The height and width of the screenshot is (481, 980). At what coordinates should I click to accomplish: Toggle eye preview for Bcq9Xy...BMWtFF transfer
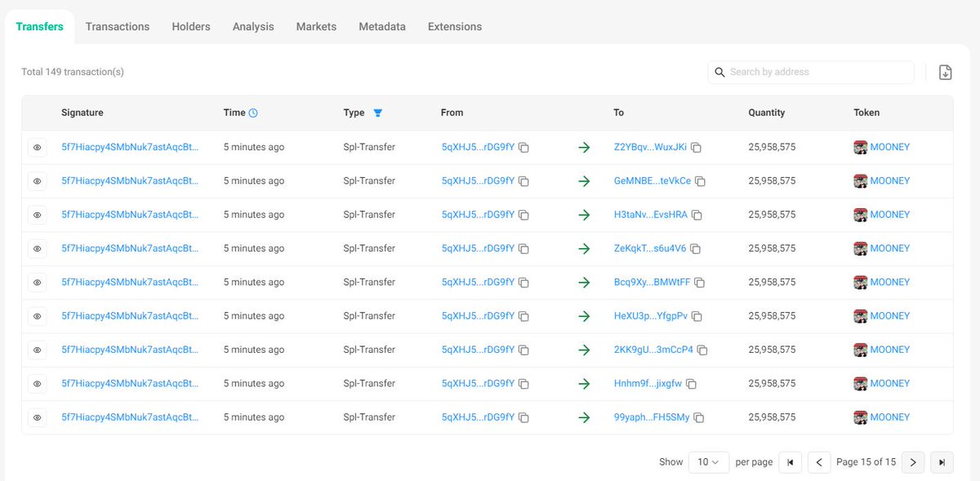tap(37, 282)
